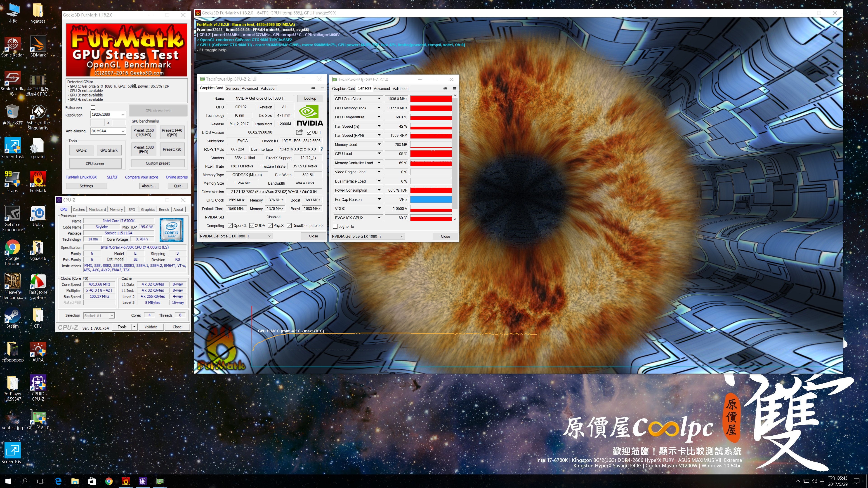Image resolution: width=868 pixels, height=488 pixels.
Task: Open the 3DMark desktop shortcut
Action: coord(38,47)
